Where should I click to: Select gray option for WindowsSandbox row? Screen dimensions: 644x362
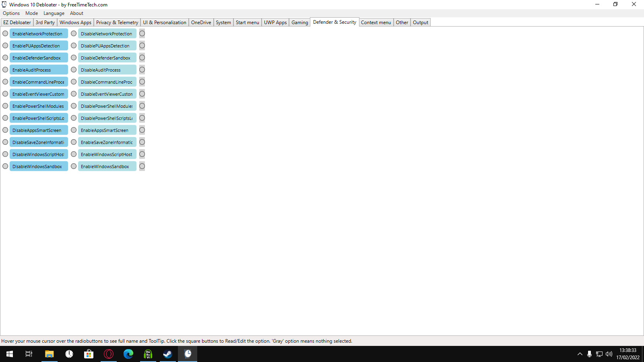click(x=142, y=166)
